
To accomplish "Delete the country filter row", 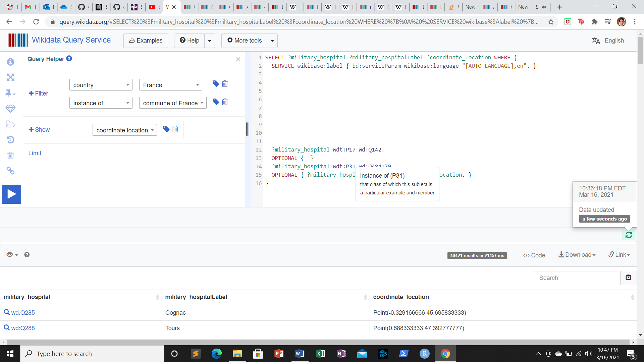I will pyautogui.click(x=225, y=84).
